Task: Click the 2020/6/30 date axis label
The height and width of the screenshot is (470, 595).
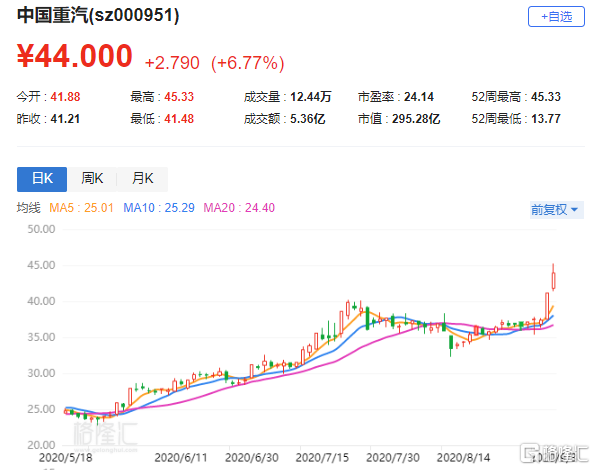Action: click(252, 458)
